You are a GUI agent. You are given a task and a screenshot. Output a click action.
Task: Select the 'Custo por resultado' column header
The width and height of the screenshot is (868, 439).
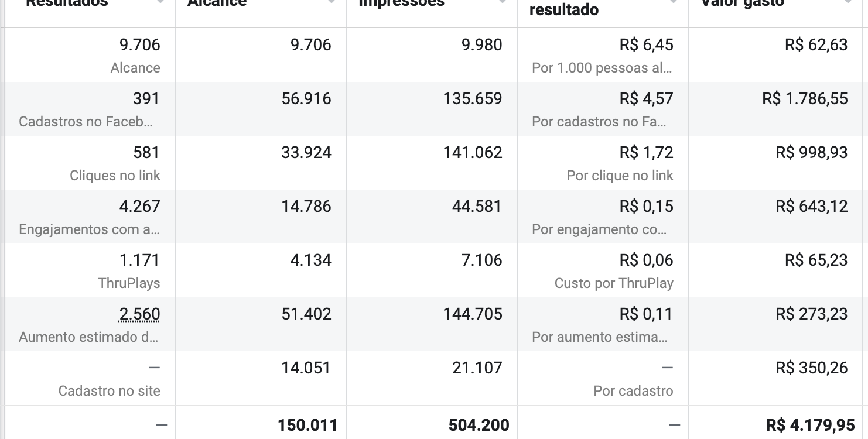coord(564,8)
